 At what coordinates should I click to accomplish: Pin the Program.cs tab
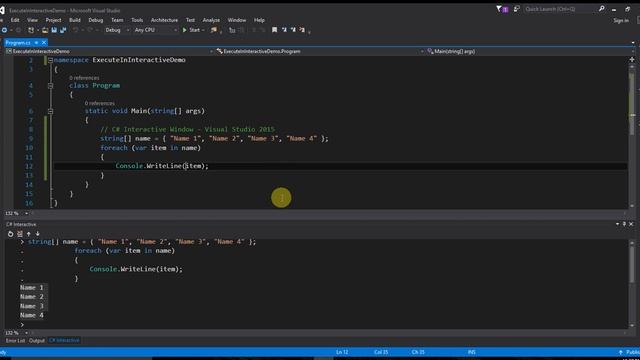(36, 42)
